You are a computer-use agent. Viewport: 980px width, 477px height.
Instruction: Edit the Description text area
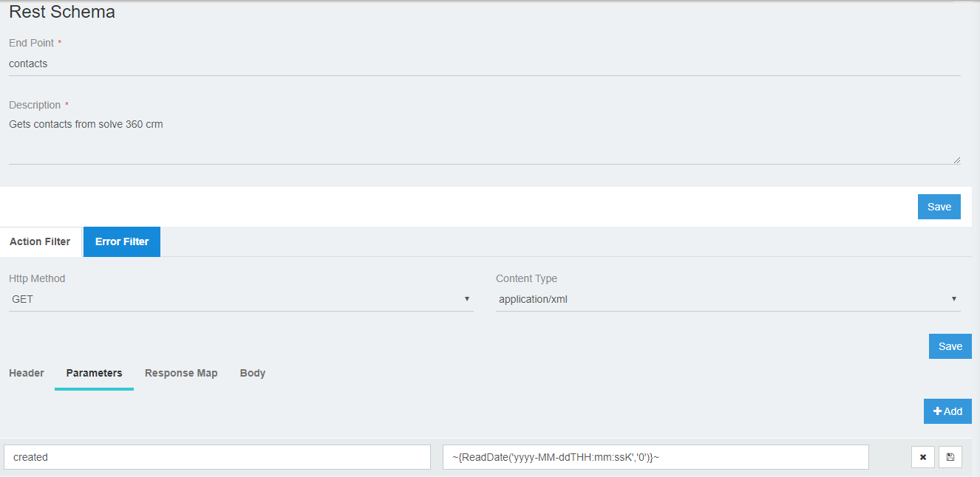(485, 140)
